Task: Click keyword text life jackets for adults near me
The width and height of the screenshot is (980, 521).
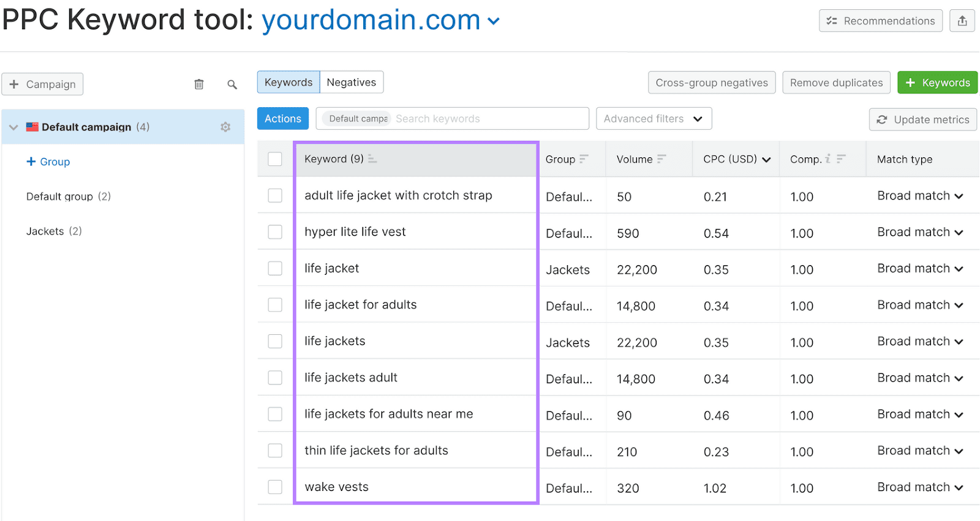Action: (x=389, y=414)
